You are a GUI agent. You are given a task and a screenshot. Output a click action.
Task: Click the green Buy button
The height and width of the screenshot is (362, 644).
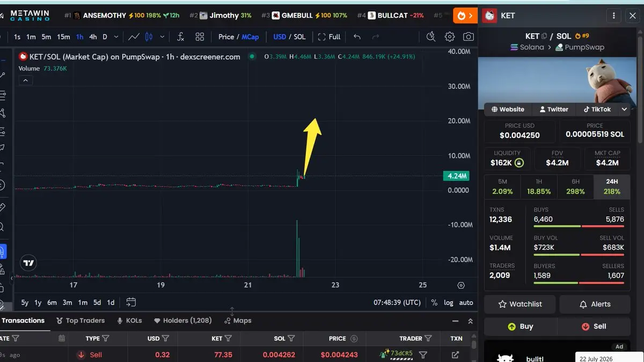click(x=521, y=326)
